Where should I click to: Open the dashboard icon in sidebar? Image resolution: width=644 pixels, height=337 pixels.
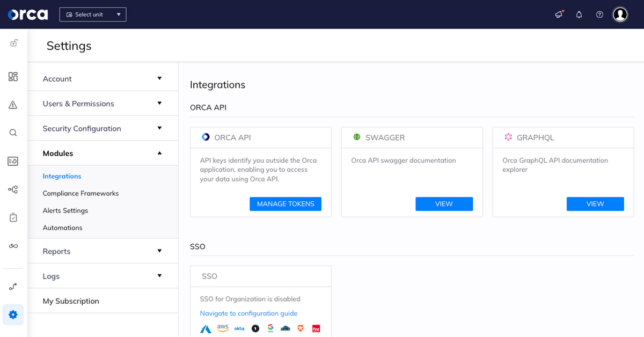click(13, 77)
